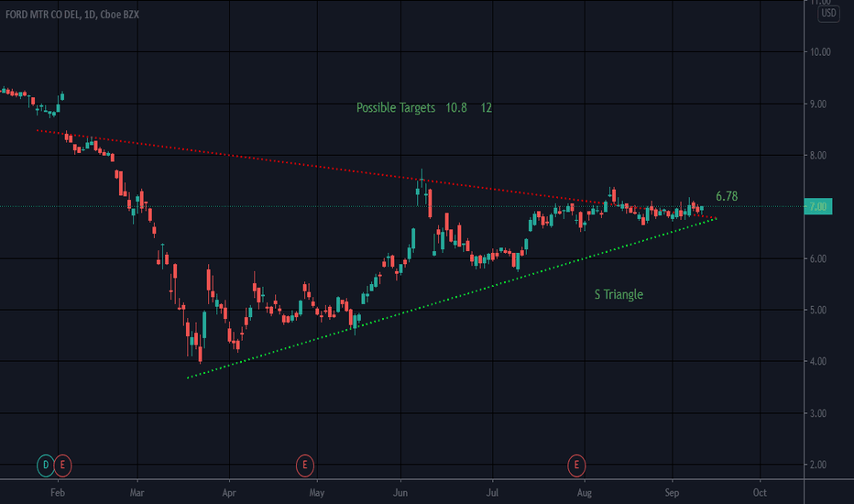This screenshot has height=504, width=854.
Task: Select the 6.78 price annotation
Action: [727, 196]
